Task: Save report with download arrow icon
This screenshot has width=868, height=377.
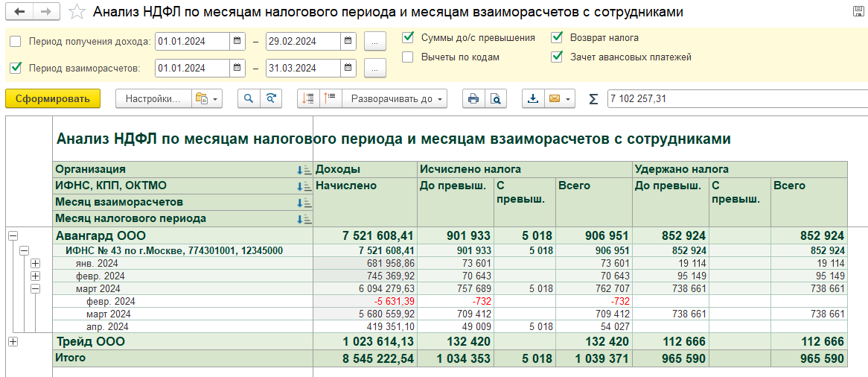Action: (533, 98)
